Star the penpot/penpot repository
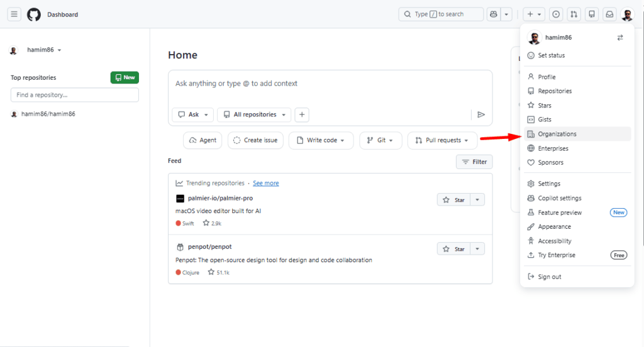This screenshot has width=644, height=347. [454, 249]
